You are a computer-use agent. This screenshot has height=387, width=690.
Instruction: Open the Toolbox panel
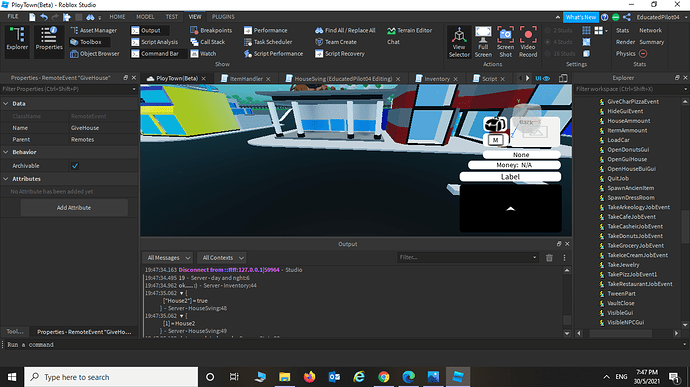coord(86,42)
